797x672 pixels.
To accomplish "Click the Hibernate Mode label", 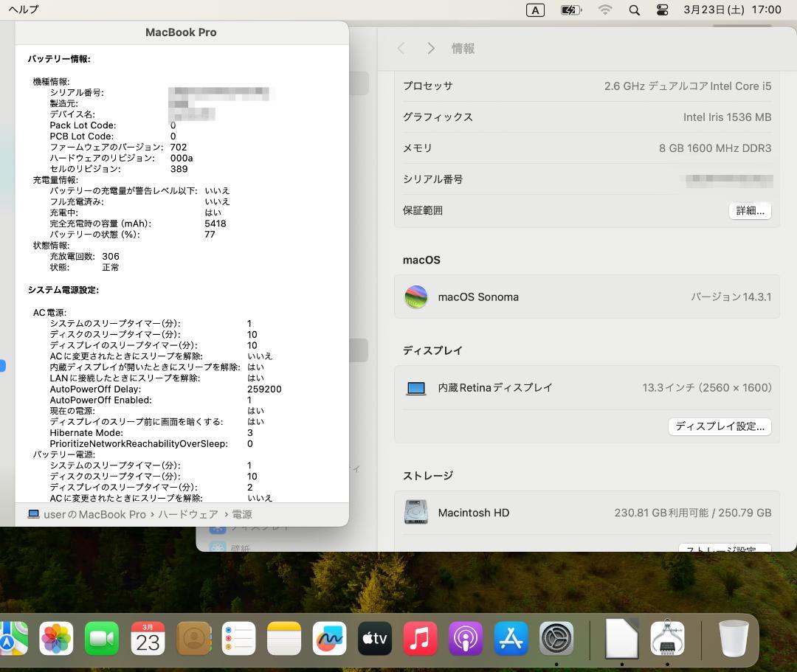I will pos(86,433).
